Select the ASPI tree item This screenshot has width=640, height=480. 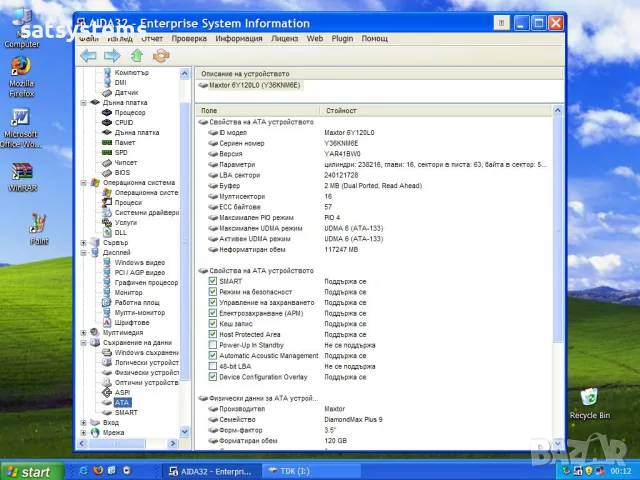(x=122, y=392)
